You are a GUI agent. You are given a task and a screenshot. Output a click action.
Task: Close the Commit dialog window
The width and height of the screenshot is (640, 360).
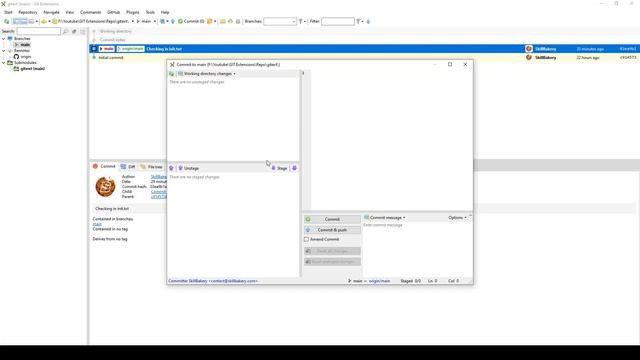coord(465,64)
